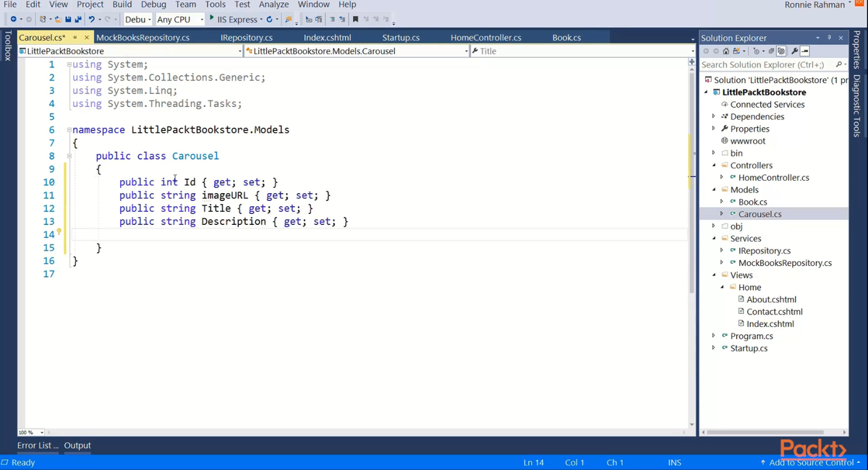
Task: Open the Title member navigation dropdown
Action: (582, 51)
